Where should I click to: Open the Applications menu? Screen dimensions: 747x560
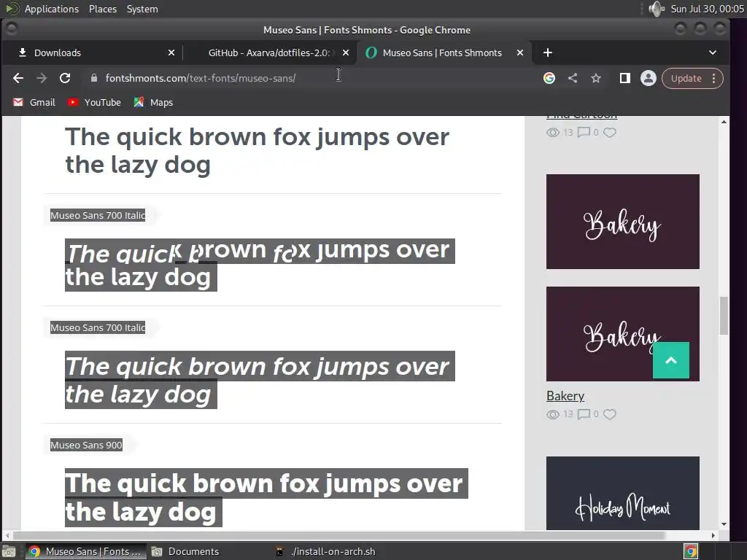(52, 9)
